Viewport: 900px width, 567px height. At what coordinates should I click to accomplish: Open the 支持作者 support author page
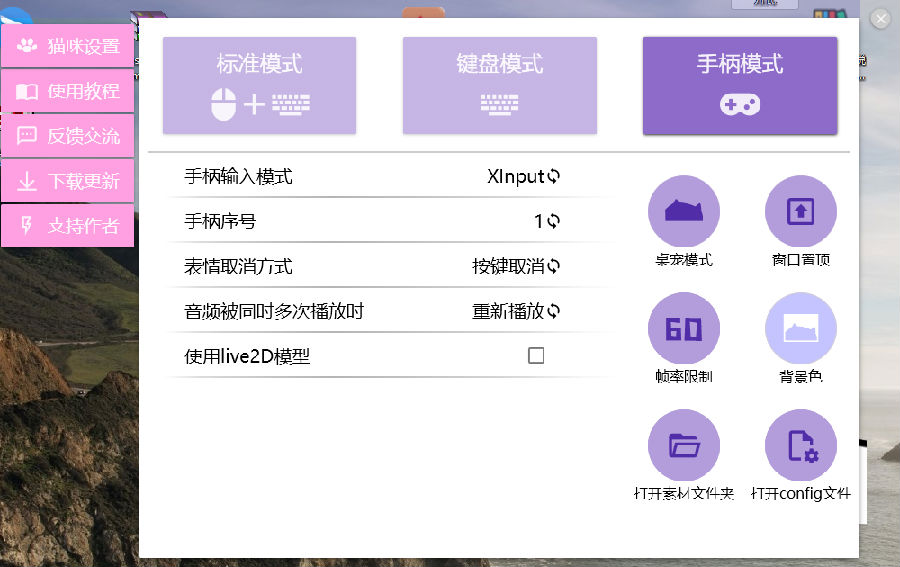click(x=68, y=226)
